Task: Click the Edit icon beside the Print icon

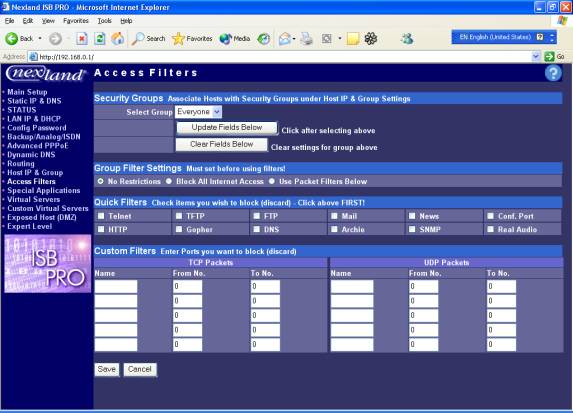Action: pyautogui.click(x=326, y=38)
